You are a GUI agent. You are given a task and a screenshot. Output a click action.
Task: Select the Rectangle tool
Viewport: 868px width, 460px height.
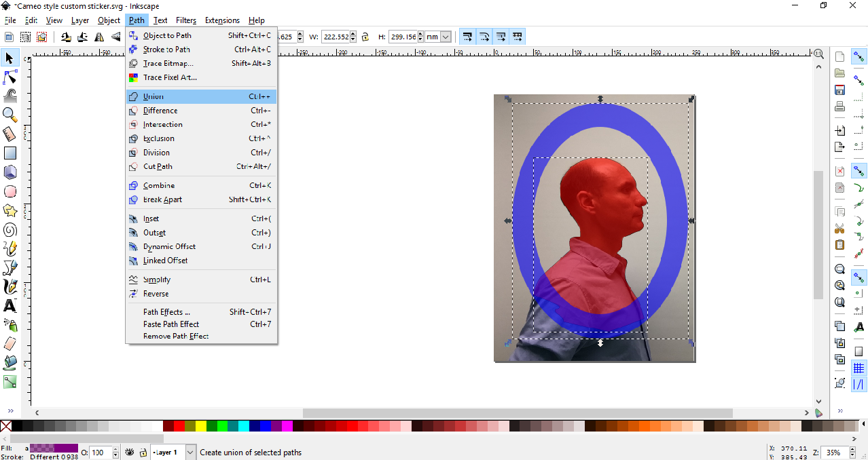point(10,153)
